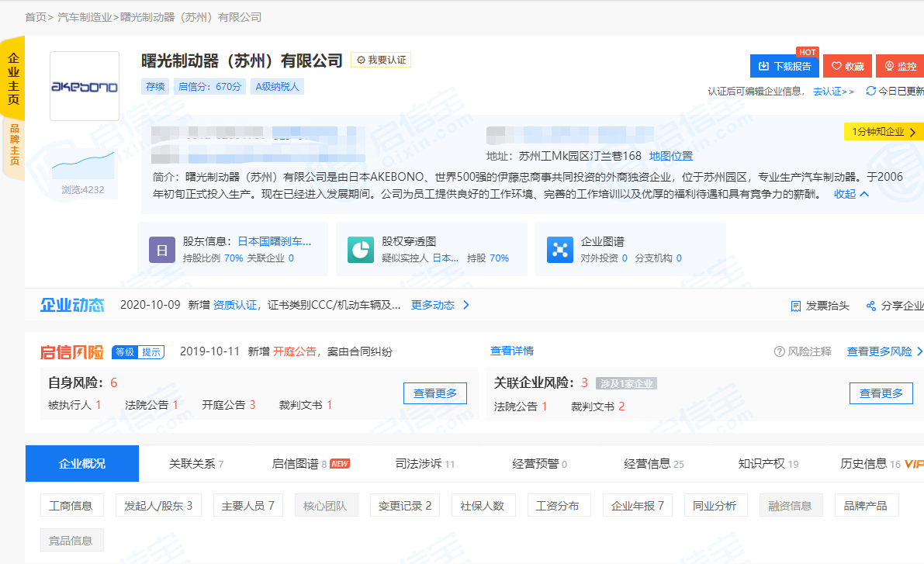Switch to the 司法涉诉 tab
Viewport: 924px width, 564px height.
pyautogui.click(x=425, y=464)
